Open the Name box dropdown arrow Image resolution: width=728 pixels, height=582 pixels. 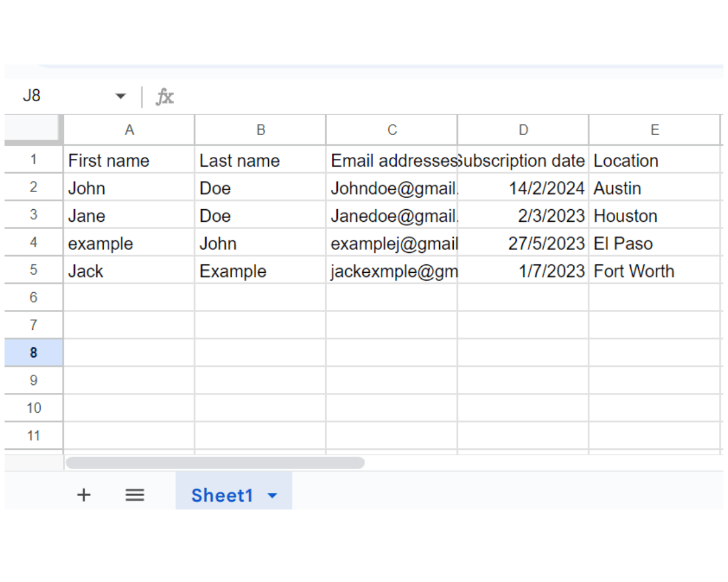(x=120, y=96)
